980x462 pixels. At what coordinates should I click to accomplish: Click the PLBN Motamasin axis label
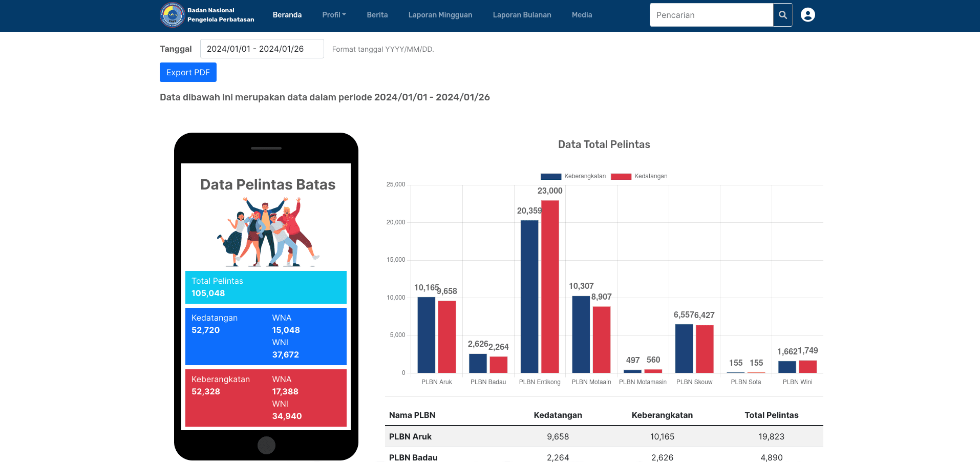pyautogui.click(x=643, y=382)
